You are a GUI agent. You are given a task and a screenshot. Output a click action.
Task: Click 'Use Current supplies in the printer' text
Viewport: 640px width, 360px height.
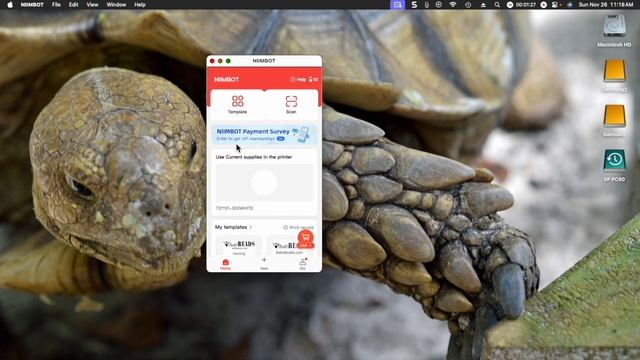[x=254, y=157]
